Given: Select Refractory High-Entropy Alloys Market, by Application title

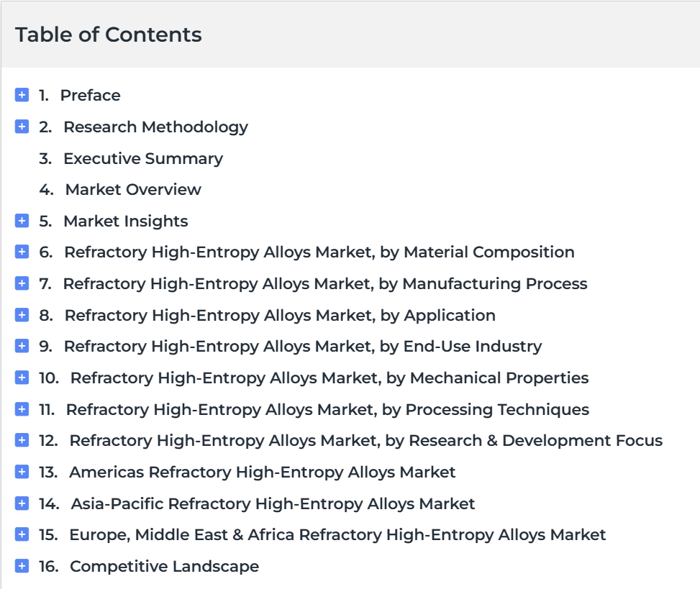Looking at the screenshot, I should [280, 316].
